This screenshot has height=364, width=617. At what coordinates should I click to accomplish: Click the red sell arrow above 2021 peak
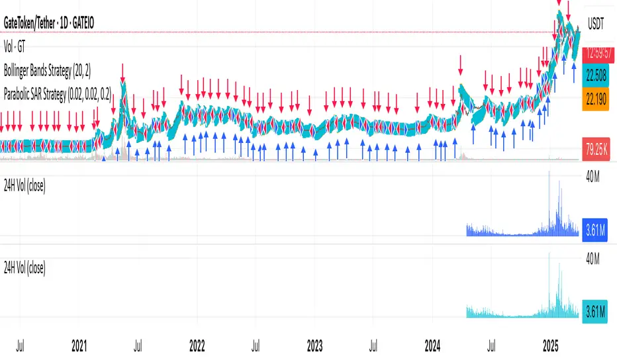point(122,73)
